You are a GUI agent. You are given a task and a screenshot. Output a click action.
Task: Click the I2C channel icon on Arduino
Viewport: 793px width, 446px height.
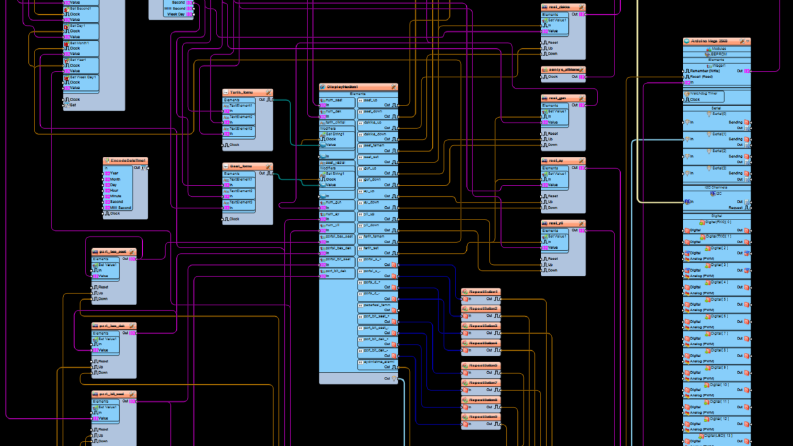[x=713, y=193]
